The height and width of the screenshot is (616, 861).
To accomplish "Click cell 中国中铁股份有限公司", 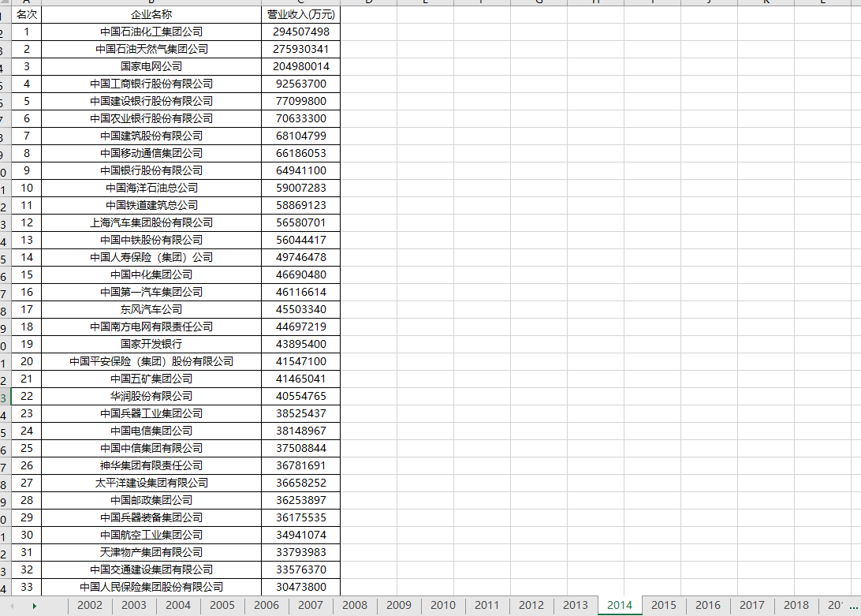I will 151,240.
